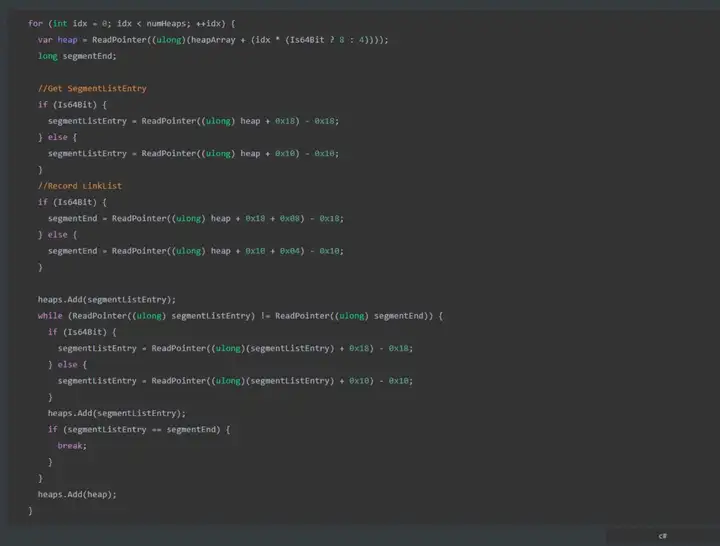
Task: Click the '//Record LinkList' comment
Action: coord(80,186)
